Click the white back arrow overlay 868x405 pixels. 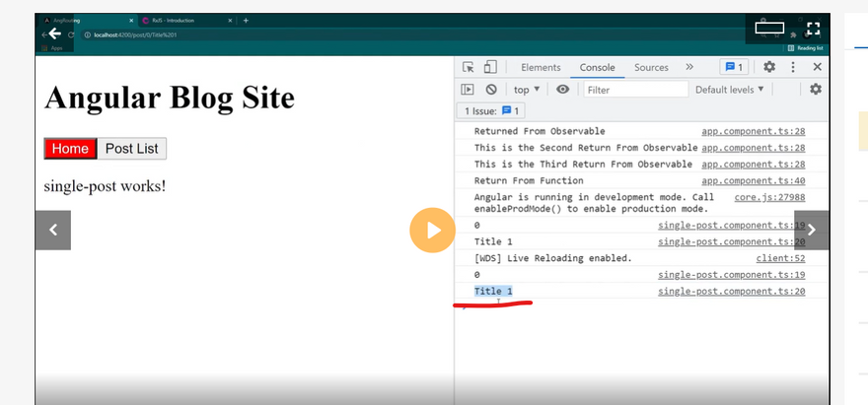pos(55,34)
